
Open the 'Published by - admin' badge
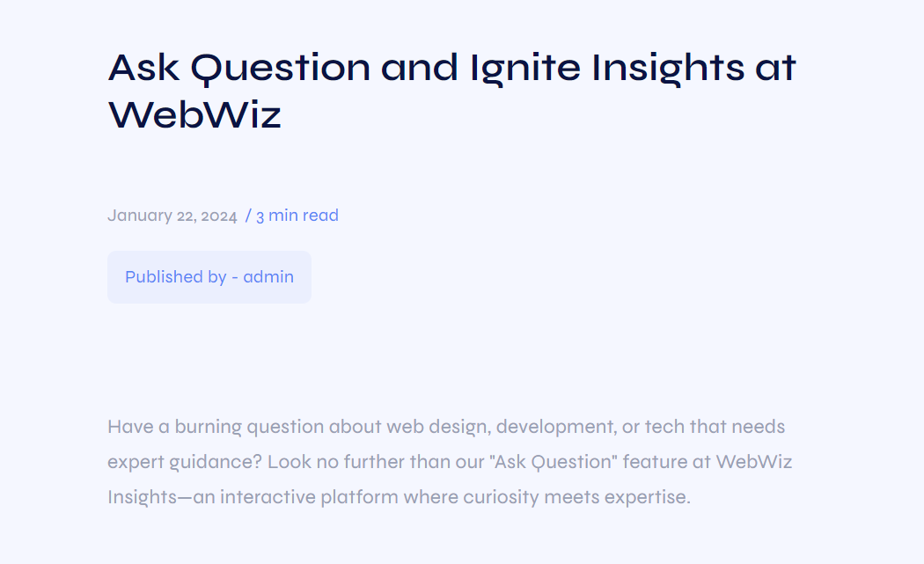(209, 277)
